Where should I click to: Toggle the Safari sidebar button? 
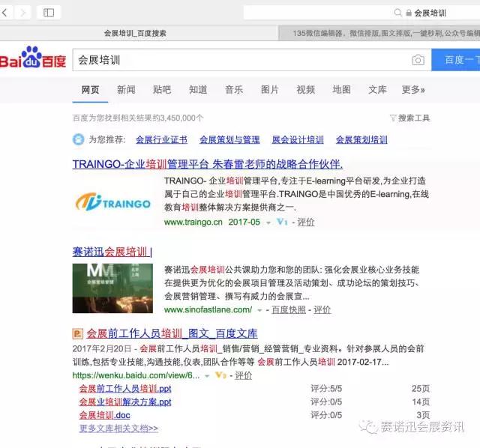point(49,13)
